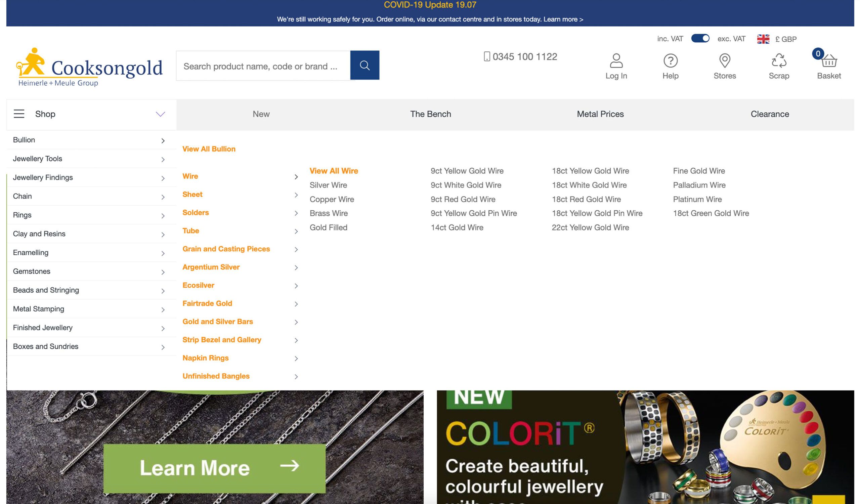
Task: Open the Metal Prices tab
Action: pos(600,114)
